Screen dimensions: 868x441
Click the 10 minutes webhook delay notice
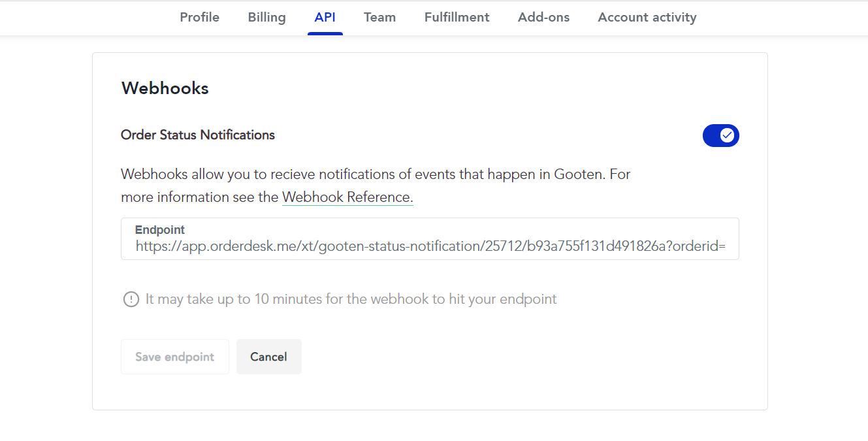pyautogui.click(x=351, y=299)
